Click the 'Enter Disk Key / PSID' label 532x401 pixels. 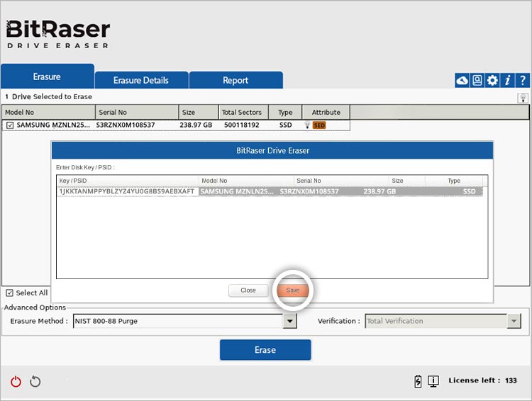(x=85, y=167)
